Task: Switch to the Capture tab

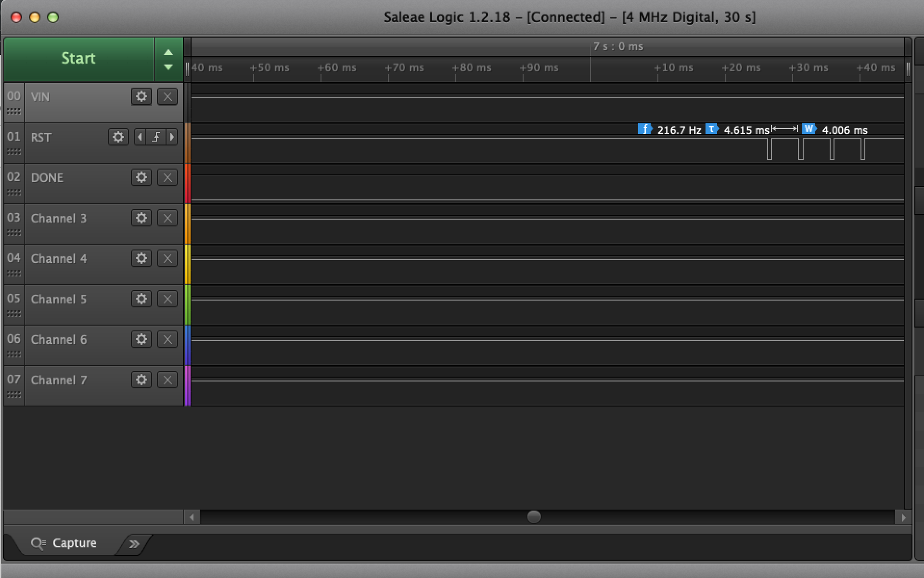Action: click(64, 543)
